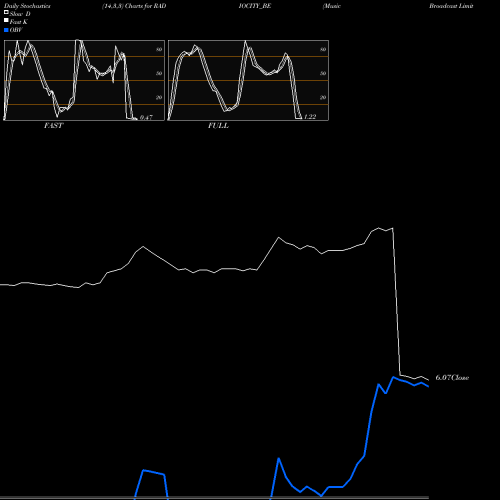The image size is (500, 500).
Task: Click the FULL chart label
Action: pos(218,125)
